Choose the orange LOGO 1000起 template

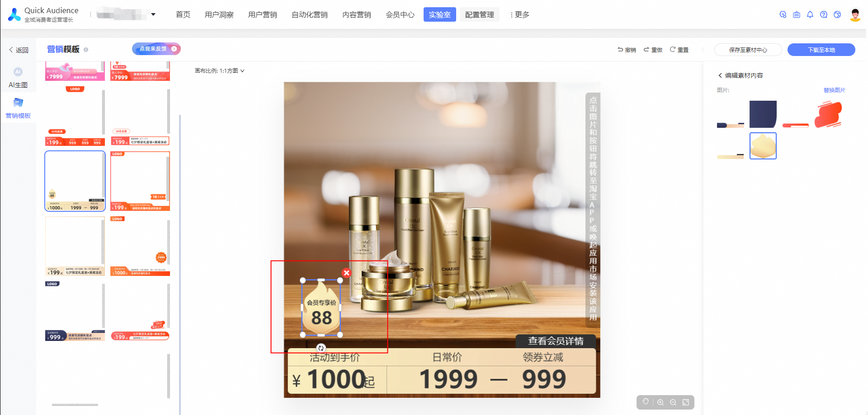click(x=140, y=246)
